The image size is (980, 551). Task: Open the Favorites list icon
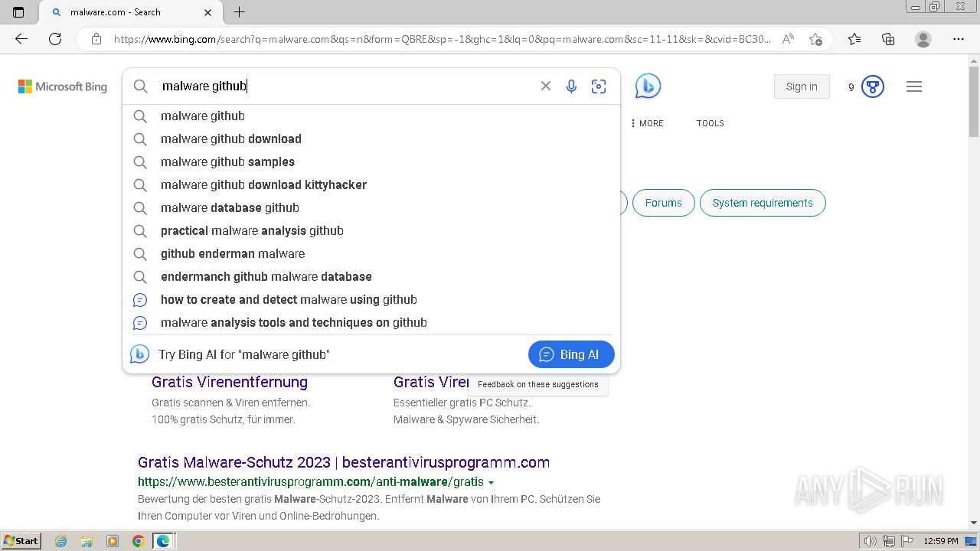[854, 39]
